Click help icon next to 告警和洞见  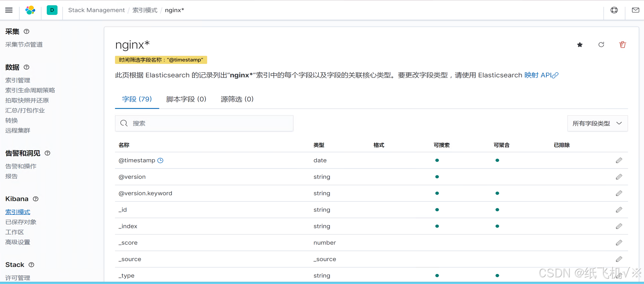[48, 153]
